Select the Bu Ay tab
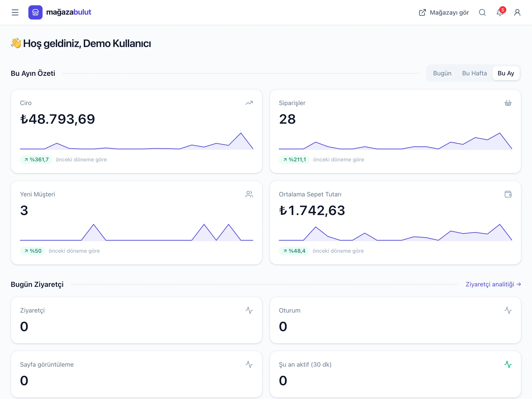Image resolution: width=532 pixels, height=399 pixels. pos(506,73)
